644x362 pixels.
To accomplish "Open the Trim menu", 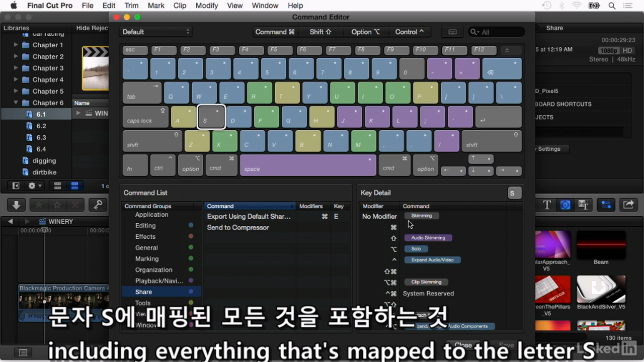I will tap(131, 6).
